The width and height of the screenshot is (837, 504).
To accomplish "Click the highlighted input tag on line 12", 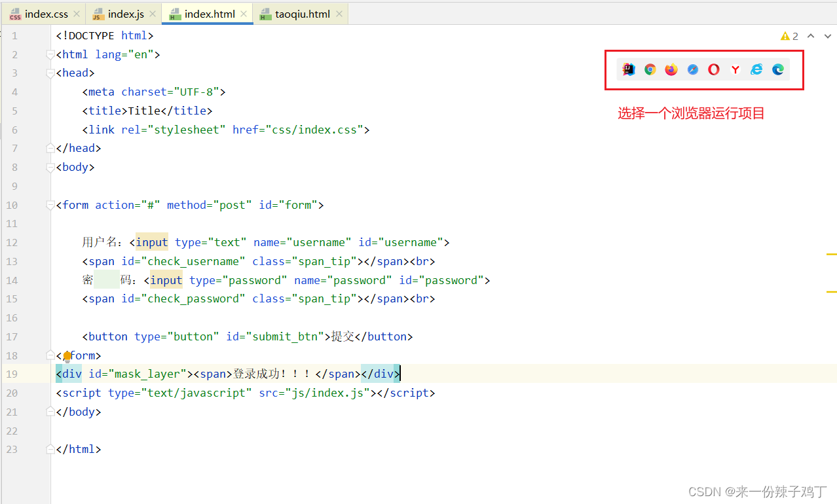I will [x=152, y=242].
